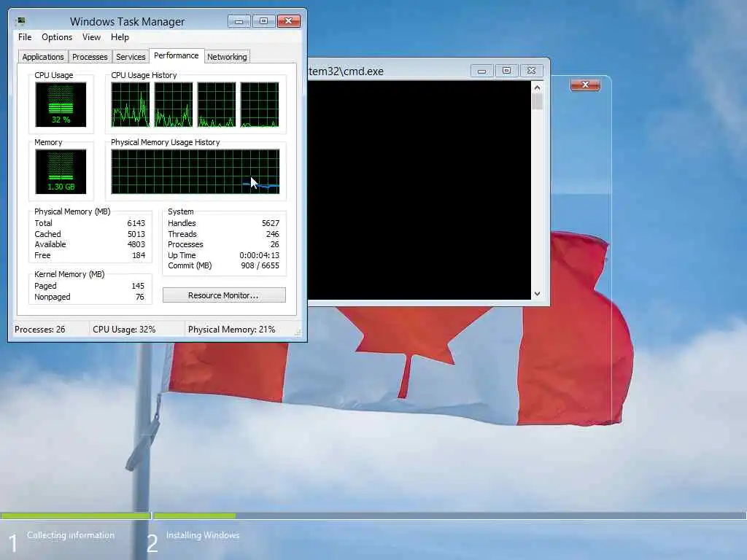Viewport: 747px width, 560px height.
Task: Click the Physical Memory Usage History graph
Action: click(196, 171)
